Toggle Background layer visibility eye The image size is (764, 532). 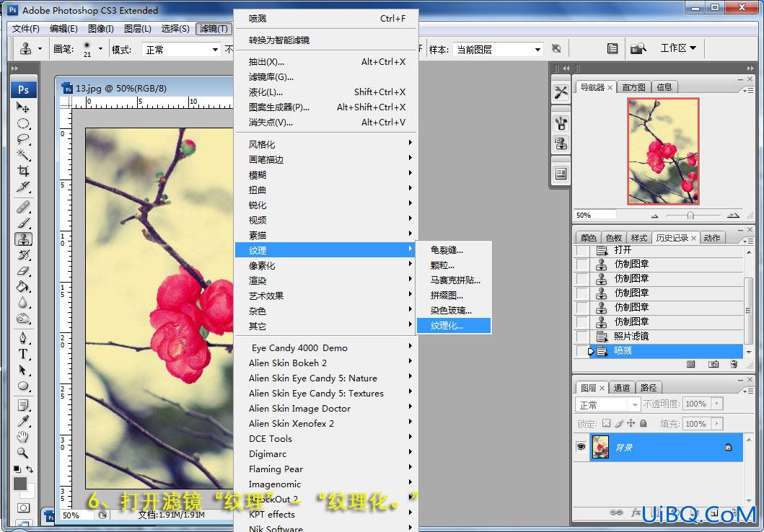point(581,446)
